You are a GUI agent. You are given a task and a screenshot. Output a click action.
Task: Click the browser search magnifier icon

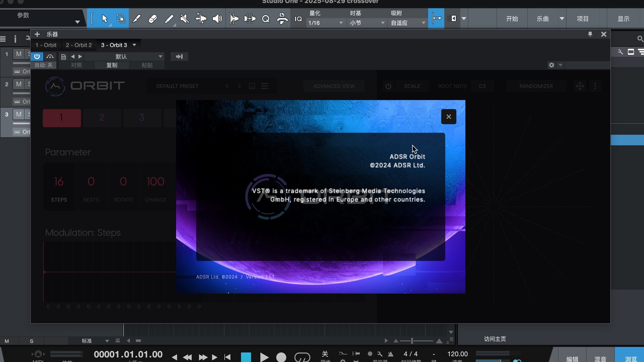(x=640, y=39)
